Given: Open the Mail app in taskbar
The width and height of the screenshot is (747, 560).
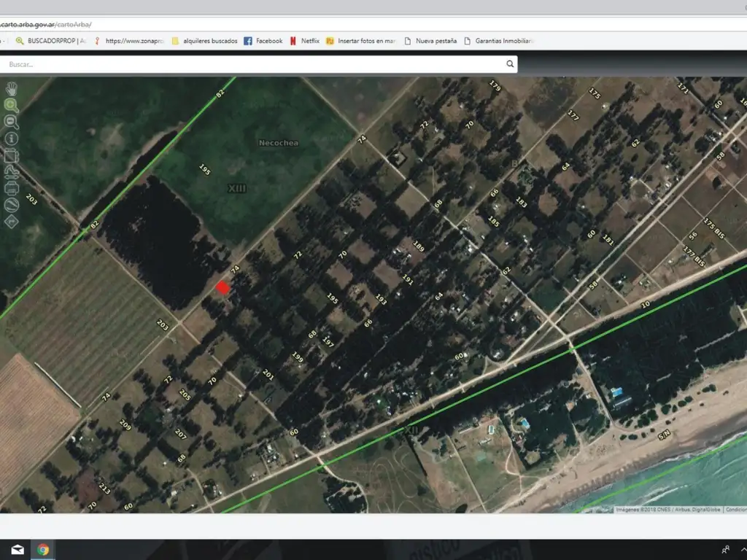Looking at the screenshot, I should pyautogui.click(x=18, y=550).
